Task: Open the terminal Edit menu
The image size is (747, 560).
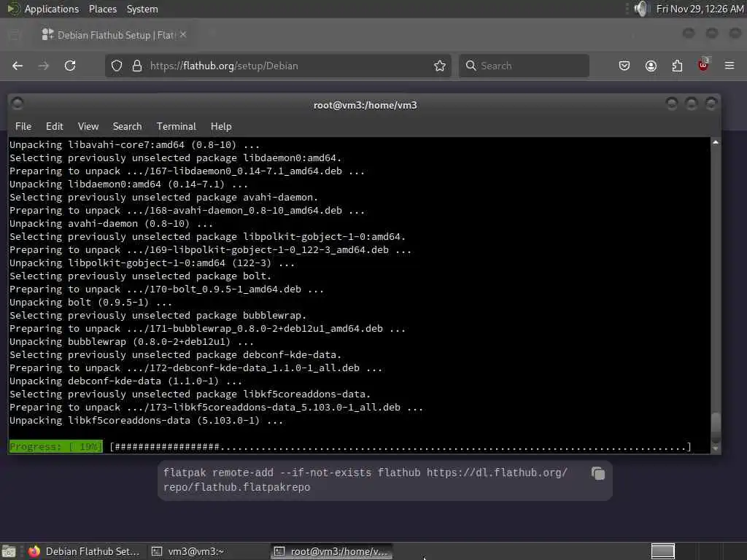Action: point(54,126)
